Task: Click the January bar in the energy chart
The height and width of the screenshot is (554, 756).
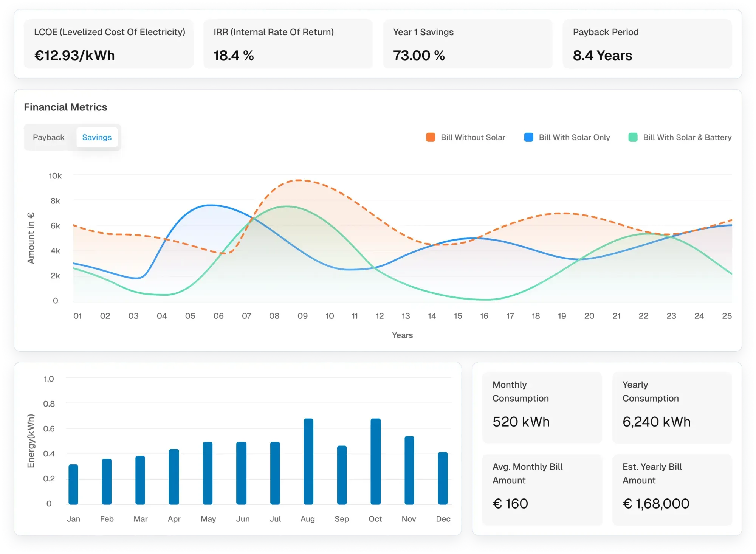Action: tap(73, 484)
